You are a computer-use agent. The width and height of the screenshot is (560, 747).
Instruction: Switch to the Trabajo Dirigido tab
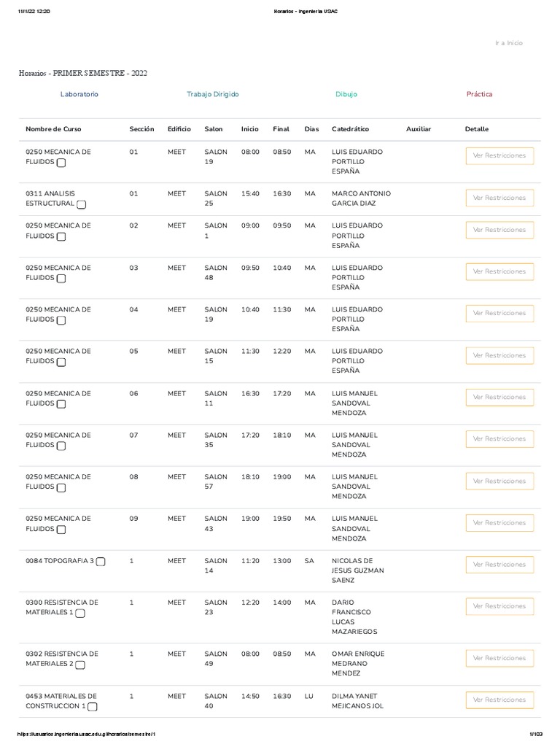coord(212,94)
